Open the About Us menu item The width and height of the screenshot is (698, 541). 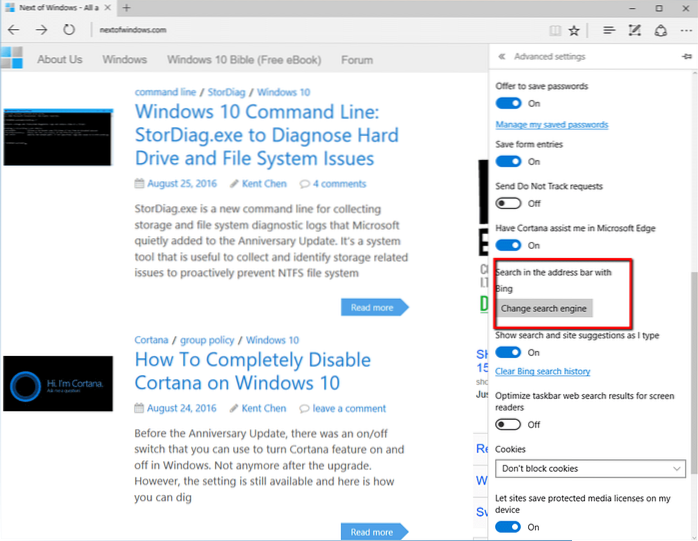pyautogui.click(x=60, y=59)
